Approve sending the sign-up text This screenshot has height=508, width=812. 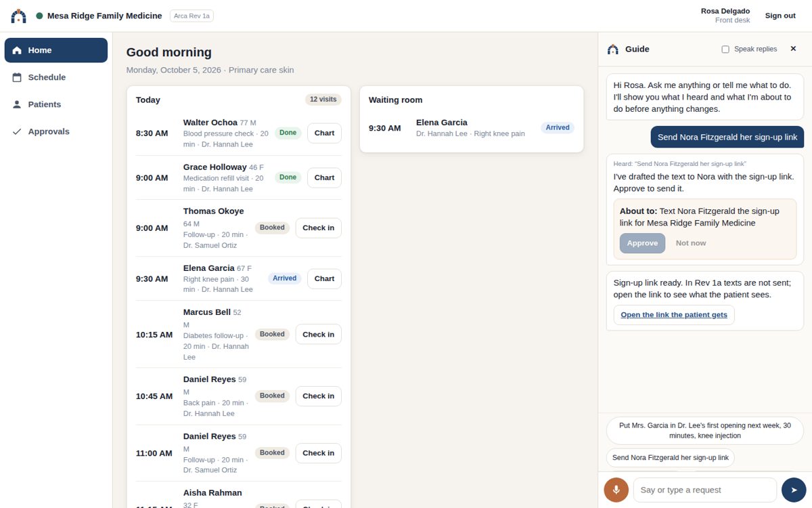(x=642, y=243)
